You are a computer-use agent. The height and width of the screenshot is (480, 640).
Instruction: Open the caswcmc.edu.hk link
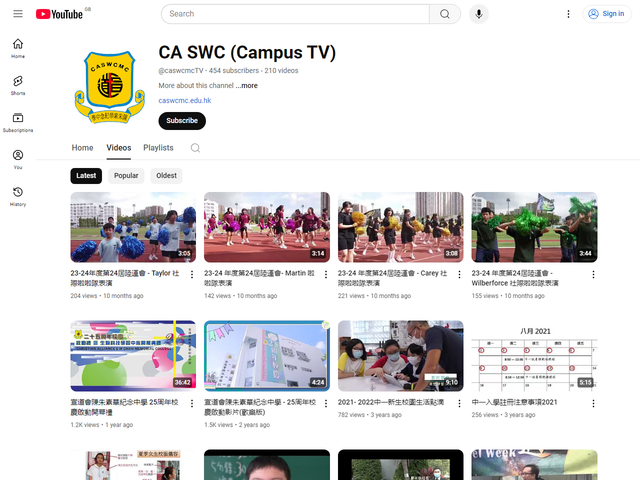[x=184, y=100]
